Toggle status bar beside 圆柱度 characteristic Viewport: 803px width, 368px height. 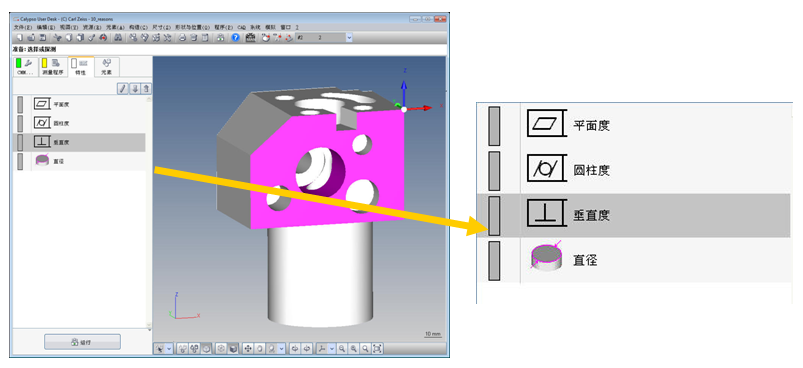coord(20,123)
